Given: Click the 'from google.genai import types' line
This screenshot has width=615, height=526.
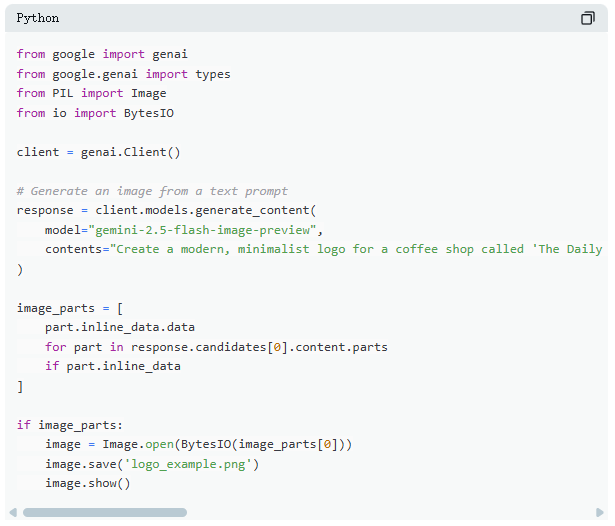Looking at the screenshot, I should click(123, 74).
